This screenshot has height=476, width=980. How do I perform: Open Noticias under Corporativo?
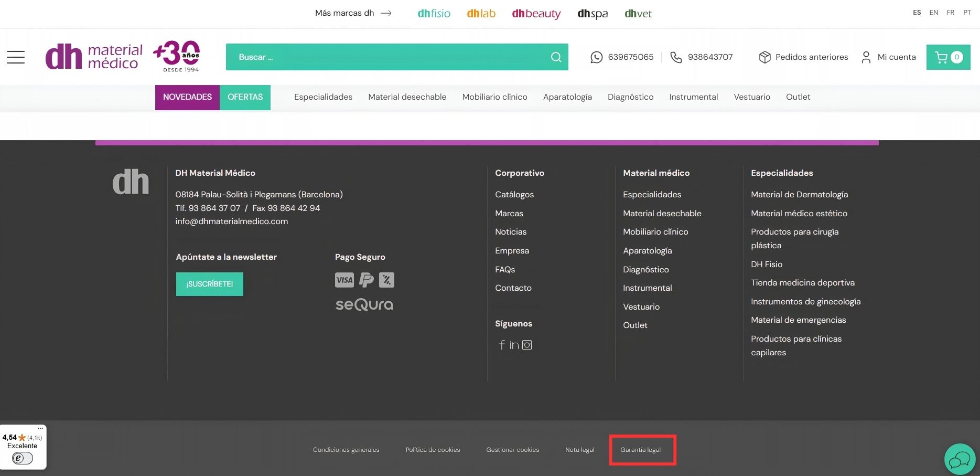pyautogui.click(x=511, y=232)
